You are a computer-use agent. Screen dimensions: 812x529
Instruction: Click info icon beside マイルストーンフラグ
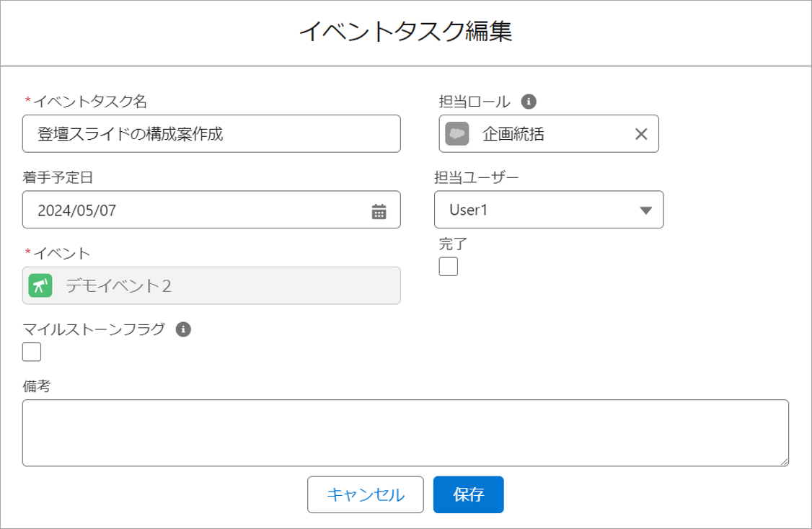[x=184, y=329]
